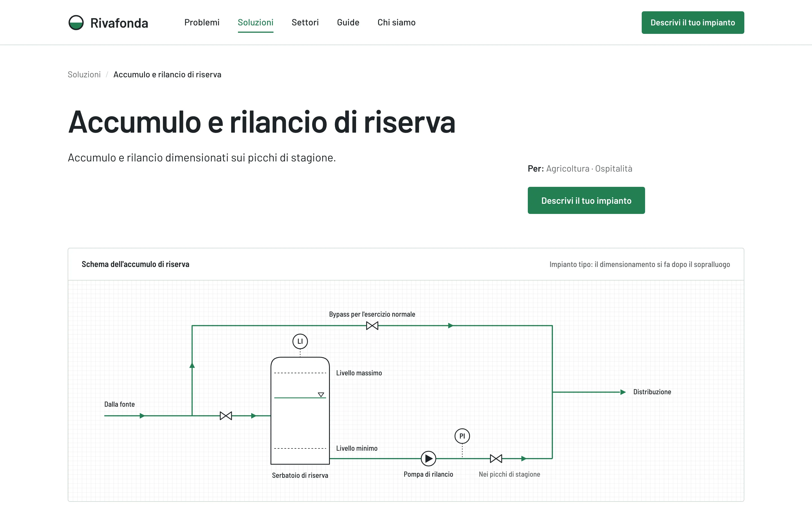The width and height of the screenshot is (812, 508).
Task: Click the Rivafonda brand name
Action: point(119,23)
